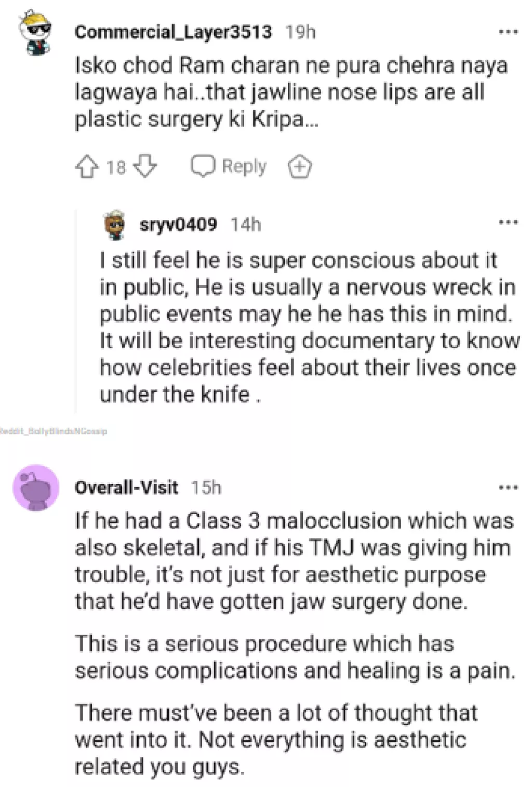
Task: Open the overflow menu on Commercial_Layer3513's comment
Action: 507,31
